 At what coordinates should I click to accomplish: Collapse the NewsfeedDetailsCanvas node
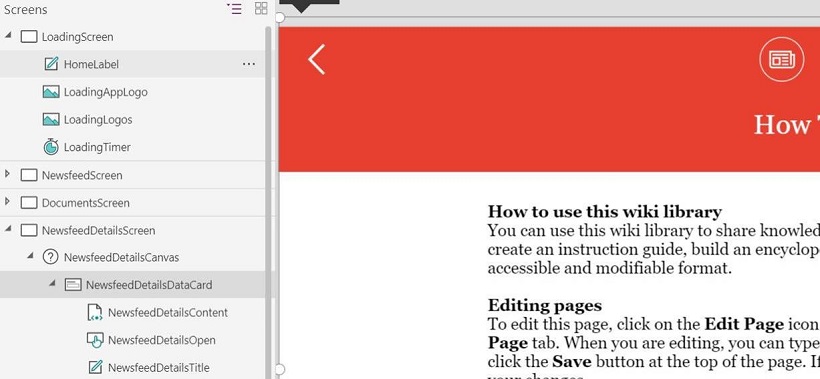[30, 257]
